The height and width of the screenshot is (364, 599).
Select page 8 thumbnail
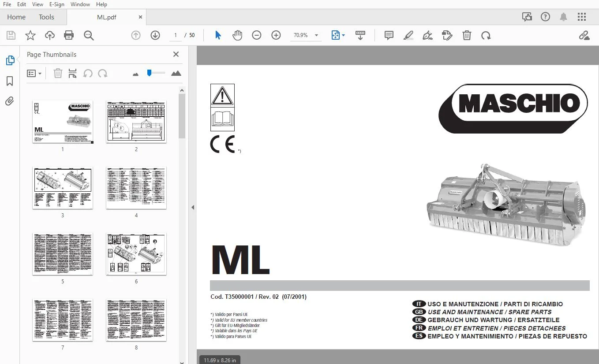(x=136, y=320)
